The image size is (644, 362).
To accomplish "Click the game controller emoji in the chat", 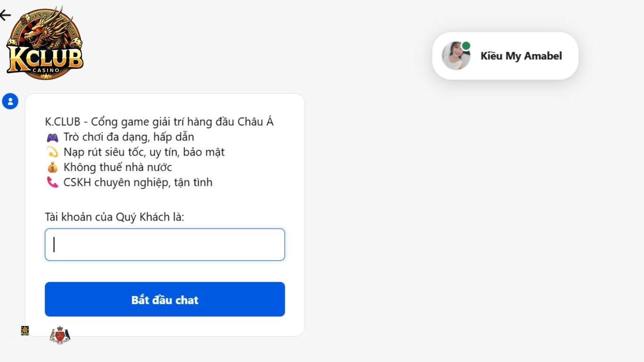I will [x=52, y=137].
